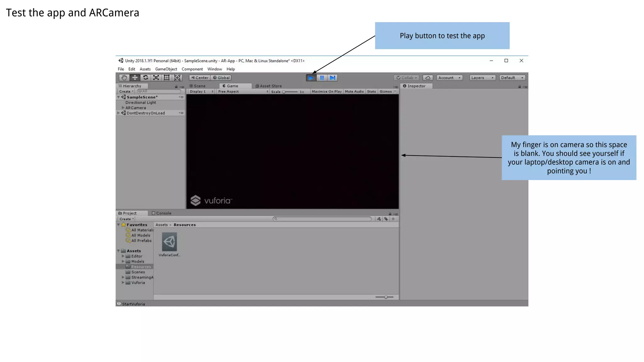This screenshot has height=362, width=644.
Task: Click the Step frame button
Action: point(332,78)
